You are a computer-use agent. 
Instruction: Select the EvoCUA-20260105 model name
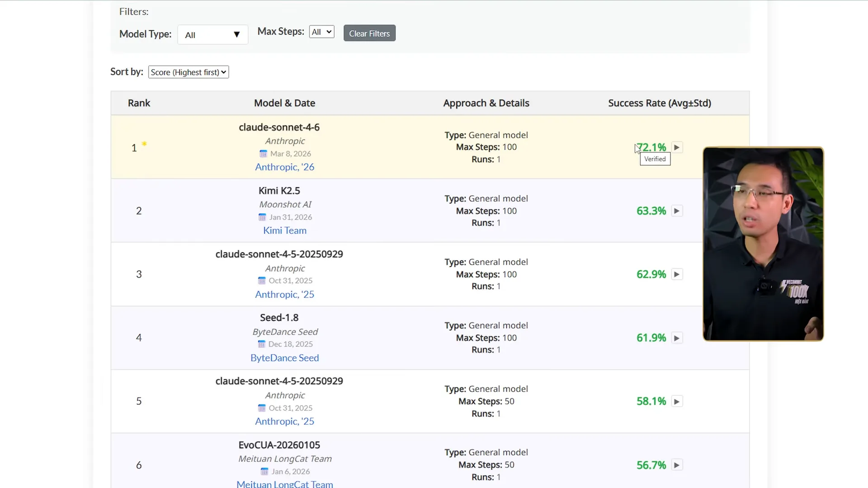click(x=279, y=445)
